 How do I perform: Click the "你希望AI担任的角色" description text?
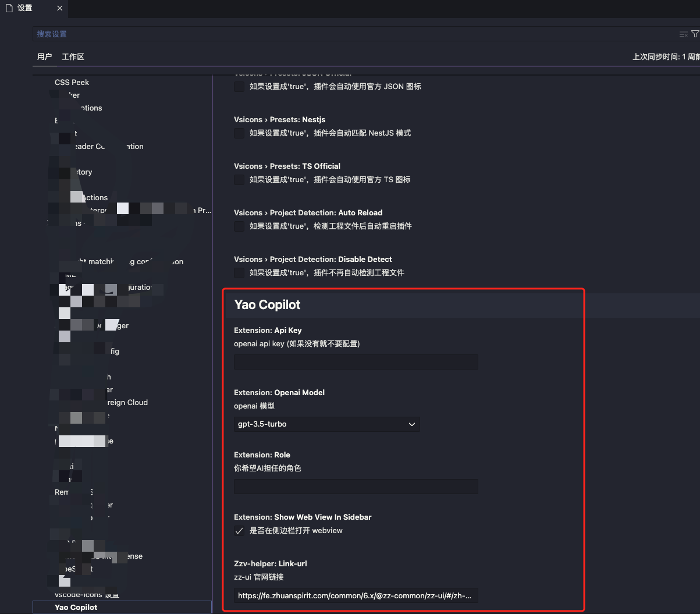click(x=268, y=468)
